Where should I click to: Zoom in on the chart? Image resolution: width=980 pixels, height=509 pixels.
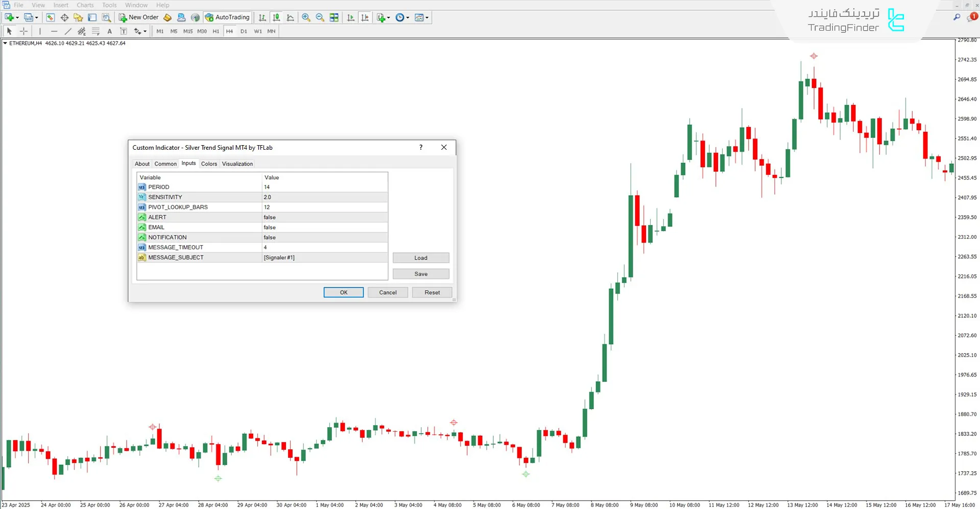pyautogui.click(x=306, y=17)
